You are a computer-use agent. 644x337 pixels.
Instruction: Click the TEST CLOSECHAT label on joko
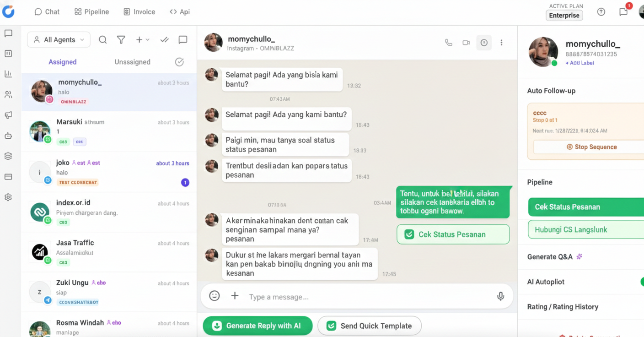coord(78,182)
